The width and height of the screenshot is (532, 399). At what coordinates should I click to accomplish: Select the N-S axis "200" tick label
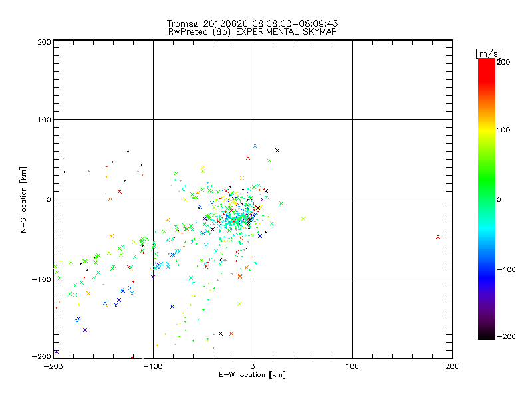[44, 42]
